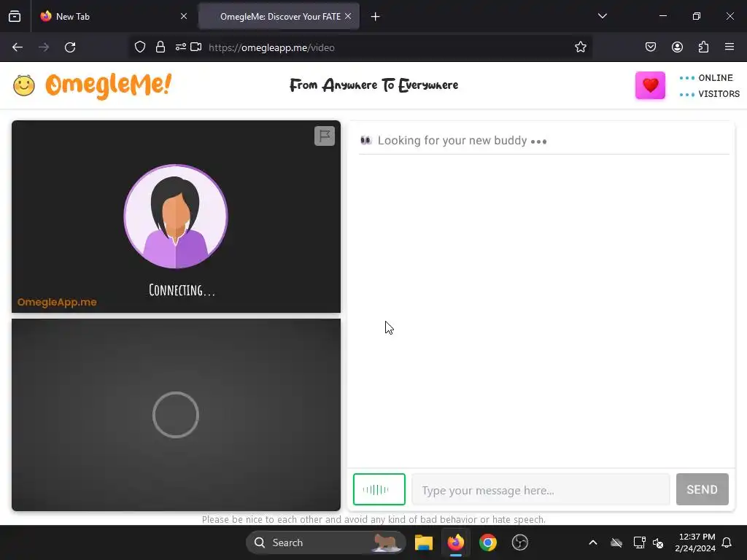Click the browser forward arrow
Viewport: 747px width, 560px height.
pos(44,47)
